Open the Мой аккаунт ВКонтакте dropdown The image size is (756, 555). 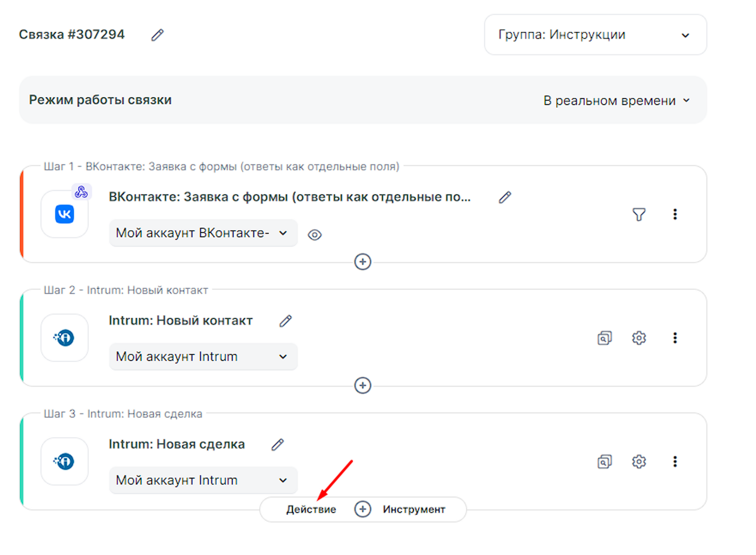[203, 233]
